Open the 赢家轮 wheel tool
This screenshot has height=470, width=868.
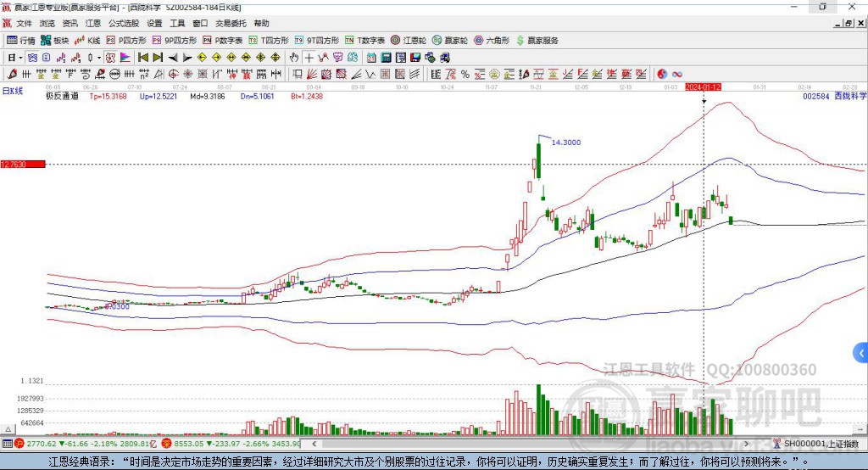tap(450, 41)
